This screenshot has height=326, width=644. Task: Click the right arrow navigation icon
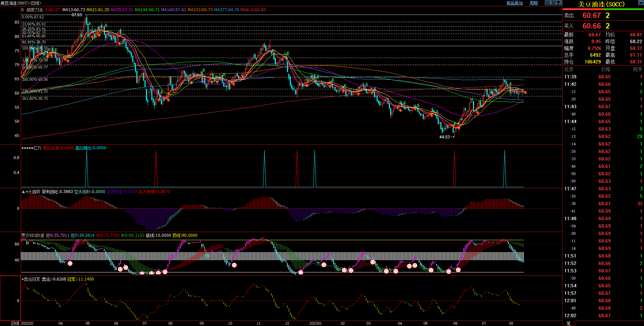[553, 3]
